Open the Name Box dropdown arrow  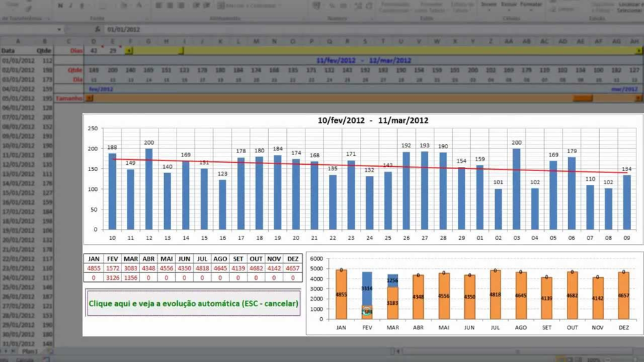(59, 30)
